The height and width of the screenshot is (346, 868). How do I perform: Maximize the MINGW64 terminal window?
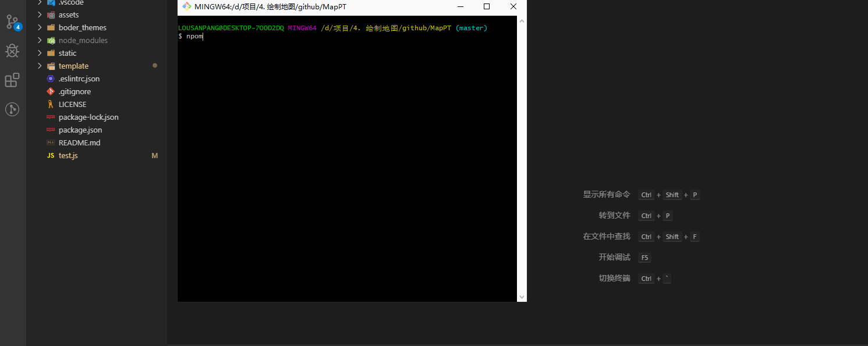tap(487, 6)
